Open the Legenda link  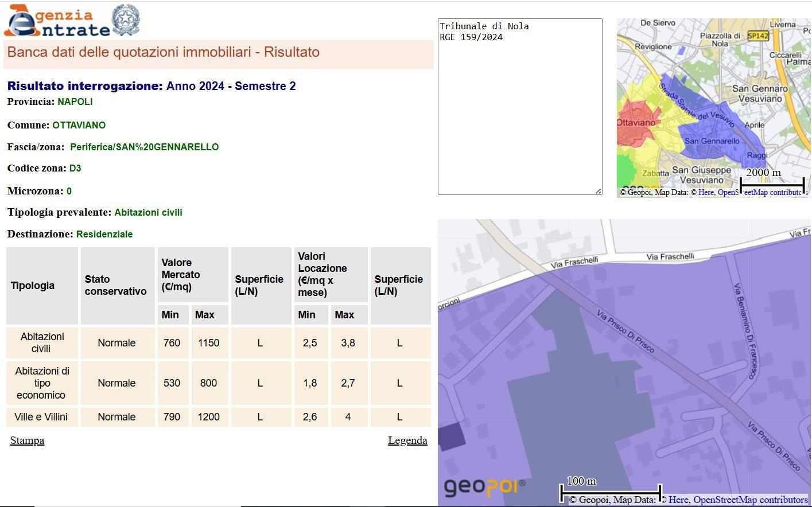pyautogui.click(x=407, y=440)
